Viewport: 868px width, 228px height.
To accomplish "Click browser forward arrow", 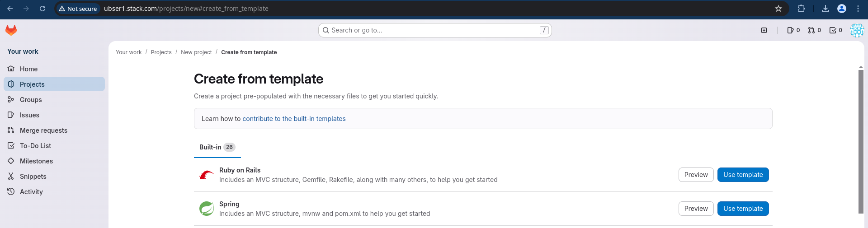I will coord(26,9).
